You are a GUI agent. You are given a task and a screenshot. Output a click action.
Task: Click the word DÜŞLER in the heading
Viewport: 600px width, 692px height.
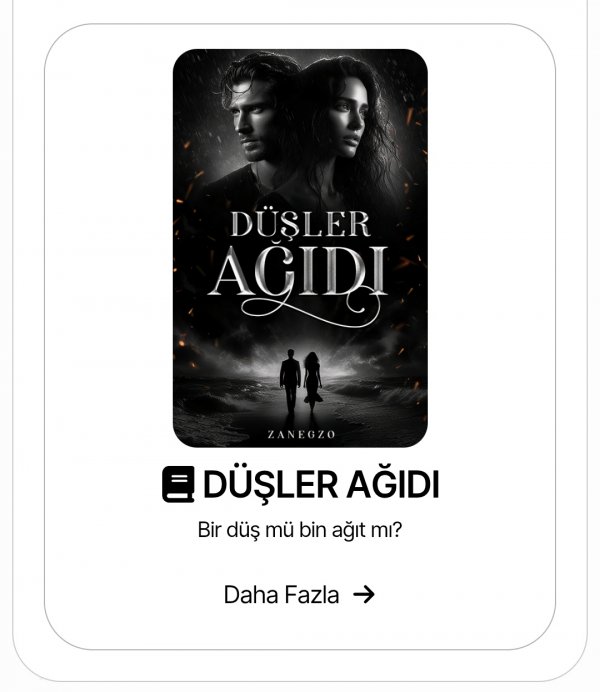pos(270,485)
